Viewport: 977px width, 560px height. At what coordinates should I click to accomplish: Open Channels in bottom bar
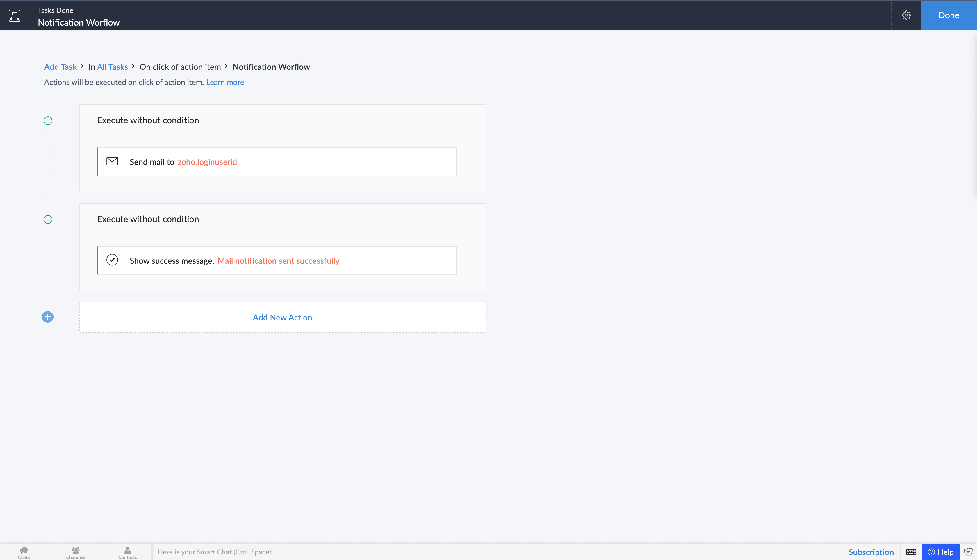coord(75,552)
